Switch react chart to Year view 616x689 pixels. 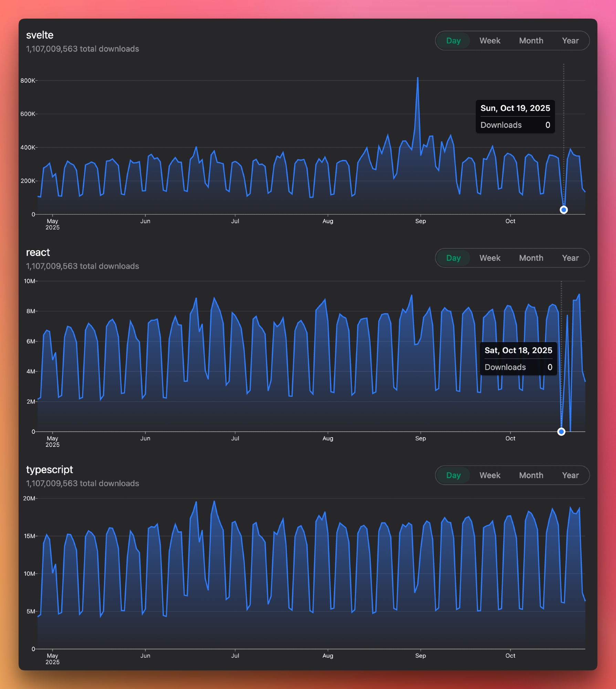(570, 258)
